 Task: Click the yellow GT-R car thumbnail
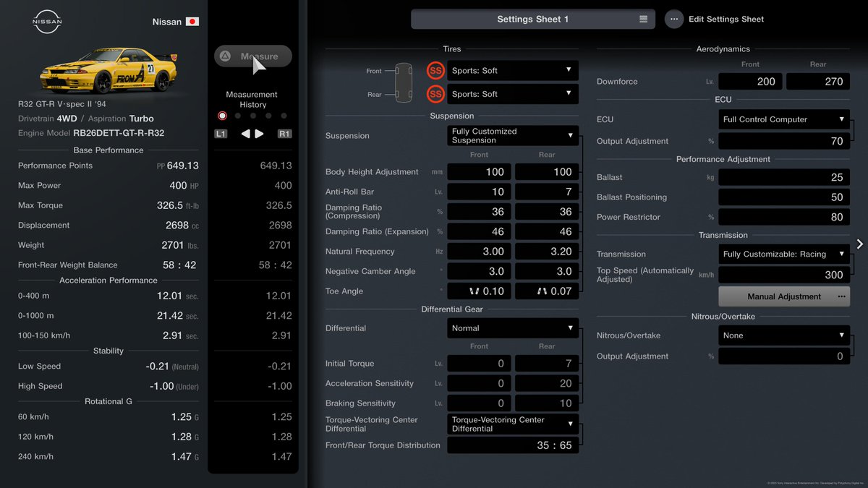pyautogui.click(x=109, y=70)
